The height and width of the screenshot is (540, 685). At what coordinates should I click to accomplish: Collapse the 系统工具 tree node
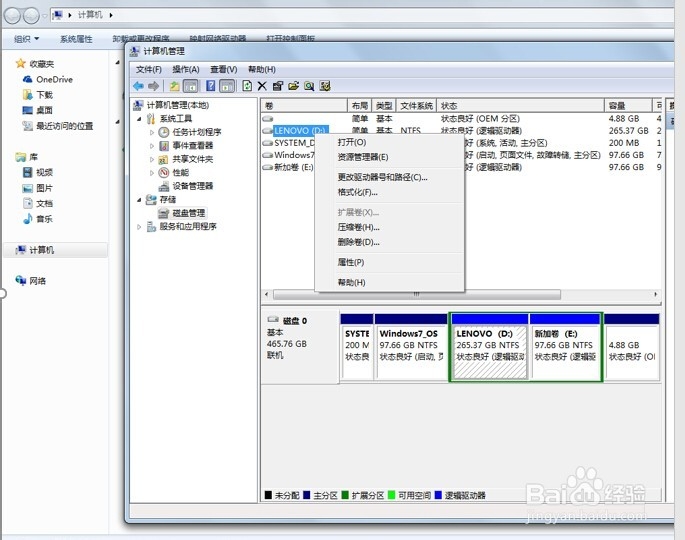tap(139, 119)
